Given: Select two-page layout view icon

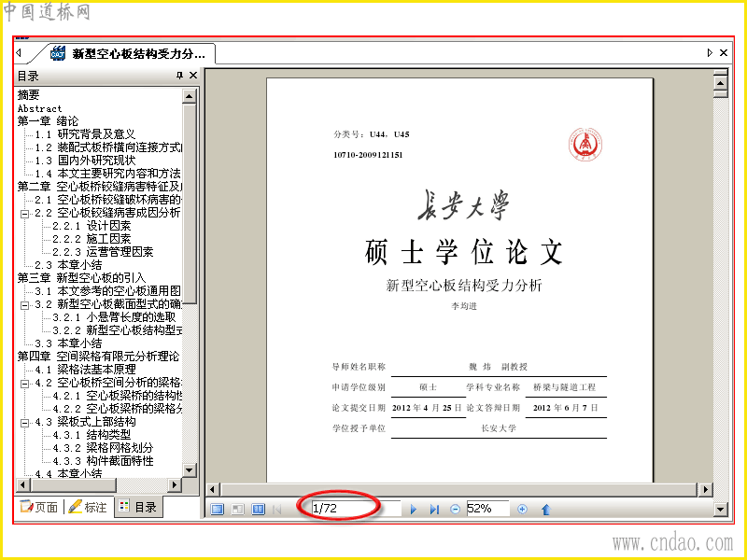Looking at the screenshot, I should [258, 509].
